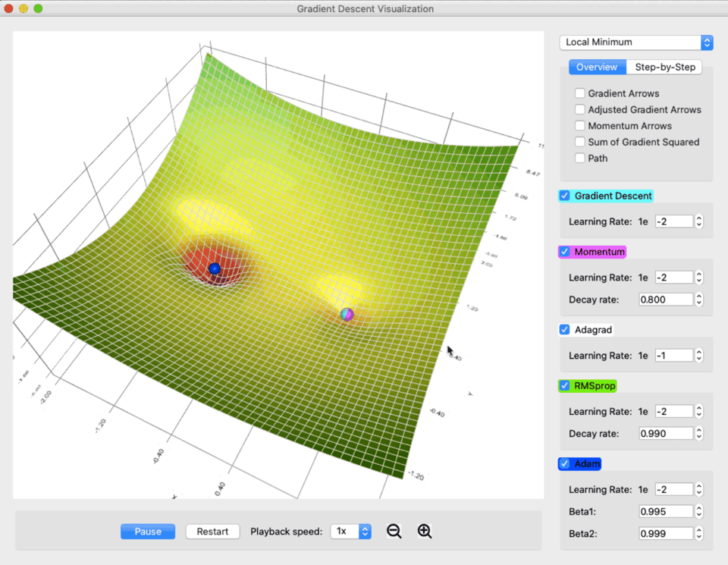Click the Momentum Decay rate stepper
Screen dimensions: 728x565
(699, 300)
